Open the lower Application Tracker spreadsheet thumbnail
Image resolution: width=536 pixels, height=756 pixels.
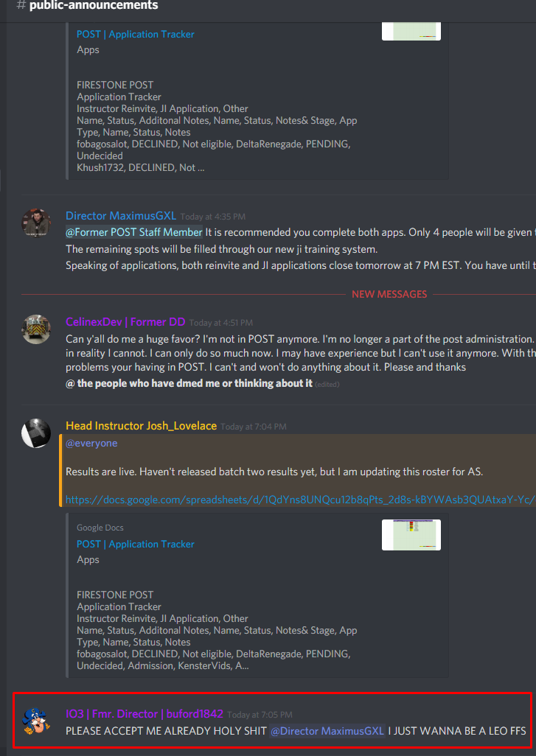[x=411, y=535]
